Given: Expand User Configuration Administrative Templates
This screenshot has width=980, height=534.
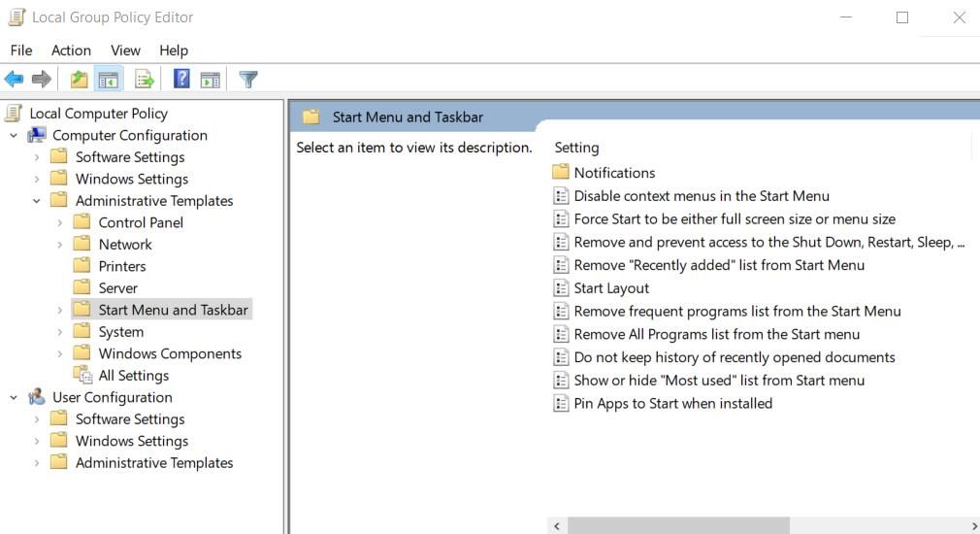Looking at the screenshot, I should (37, 463).
